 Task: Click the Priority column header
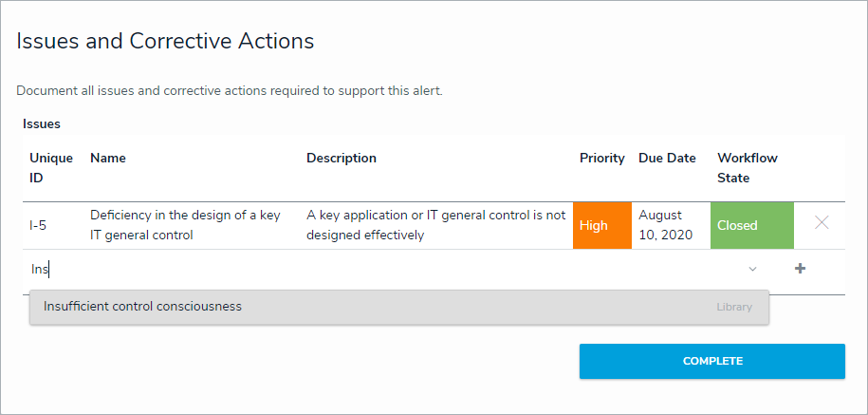[x=602, y=159]
